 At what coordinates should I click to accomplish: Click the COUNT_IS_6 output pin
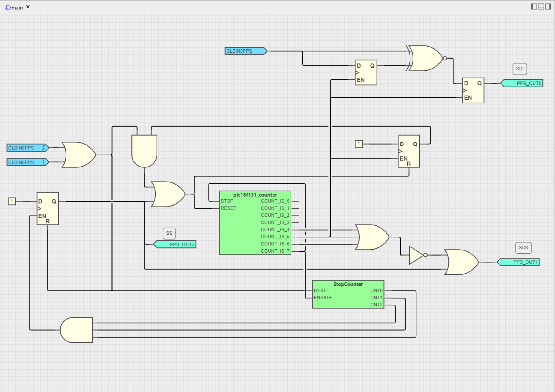pos(275,244)
